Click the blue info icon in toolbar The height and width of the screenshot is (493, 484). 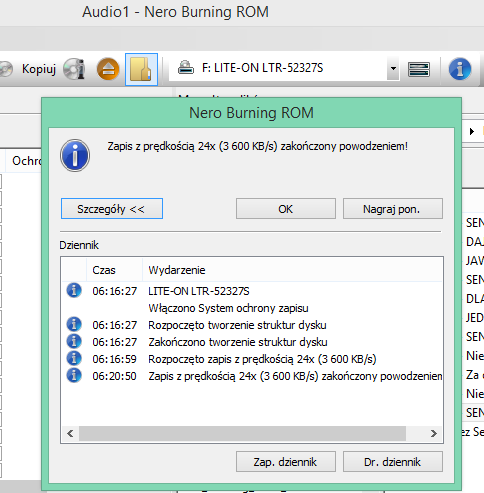click(x=460, y=69)
